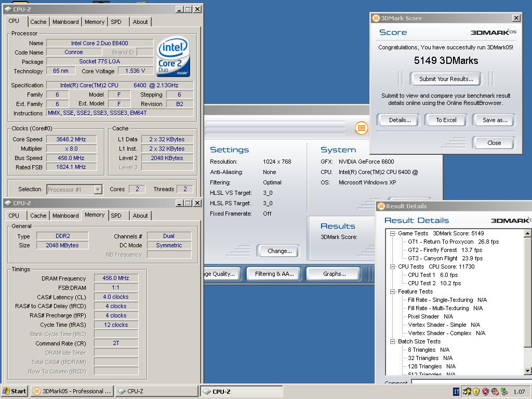Activate the pressed CPU-Z taskbar button
This screenshot has height=399, width=532.
[x=241, y=391]
